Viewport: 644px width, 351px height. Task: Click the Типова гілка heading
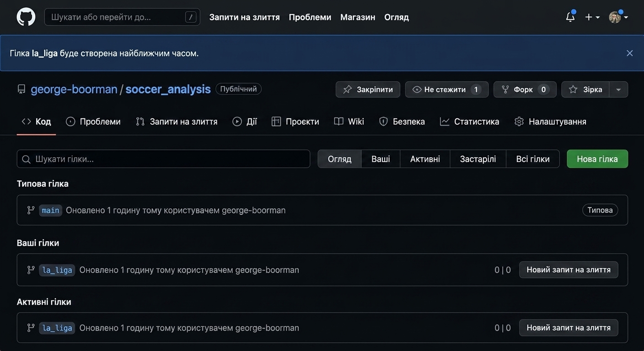(x=43, y=184)
